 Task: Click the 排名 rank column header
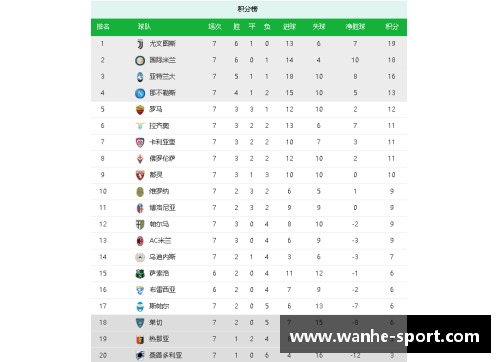[x=103, y=27]
